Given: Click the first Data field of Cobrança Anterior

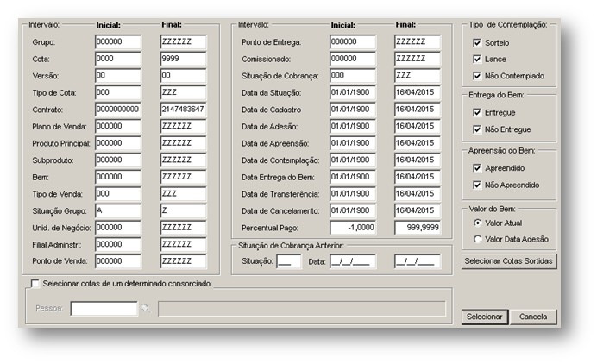Looking at the screenshot, I should click(x=353, y=261).
